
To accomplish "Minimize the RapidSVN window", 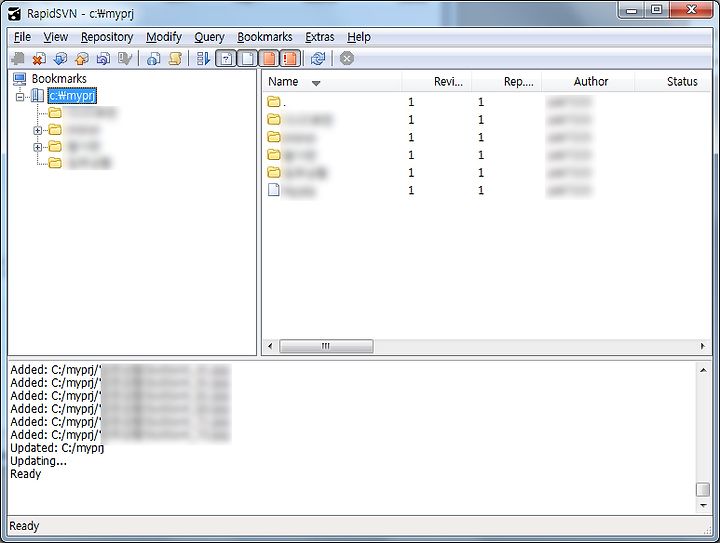I will [631, 10].
